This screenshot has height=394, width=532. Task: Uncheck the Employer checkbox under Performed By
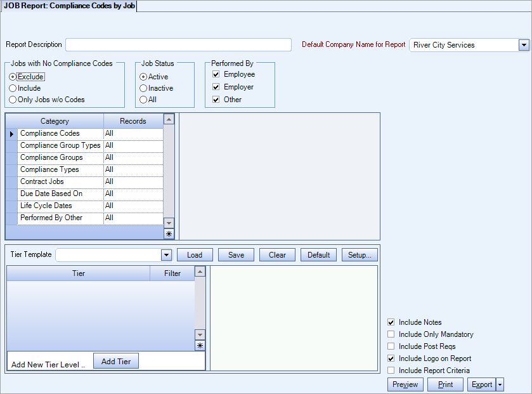216,87
